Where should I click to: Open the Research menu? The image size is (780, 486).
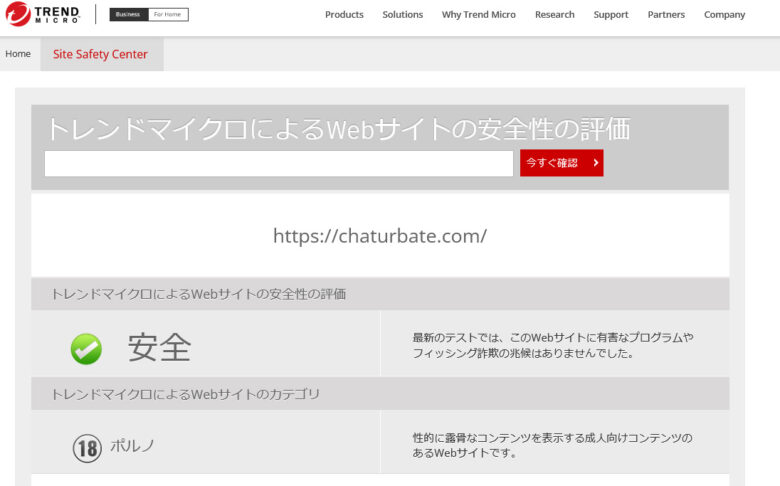click(554, 15)
